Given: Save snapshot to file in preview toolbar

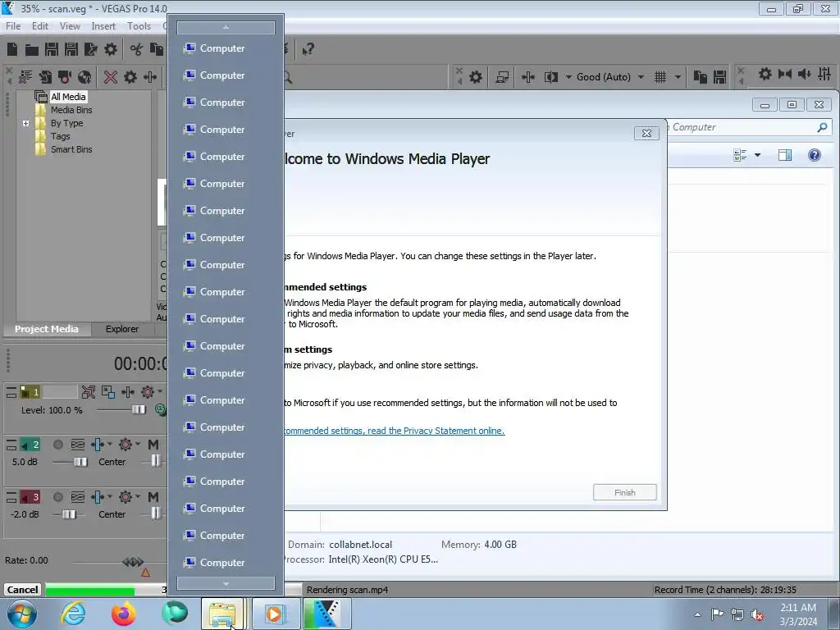Looking at the screenshot, I should tap(720, 77).
